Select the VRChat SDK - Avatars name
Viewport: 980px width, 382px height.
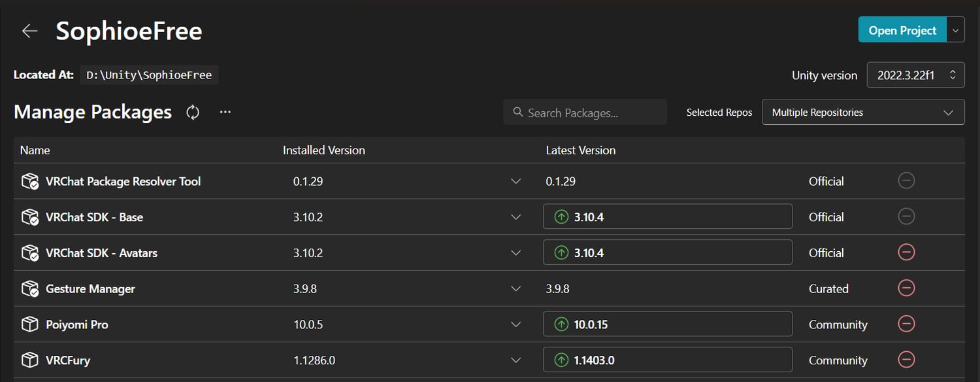pos(101,253)
